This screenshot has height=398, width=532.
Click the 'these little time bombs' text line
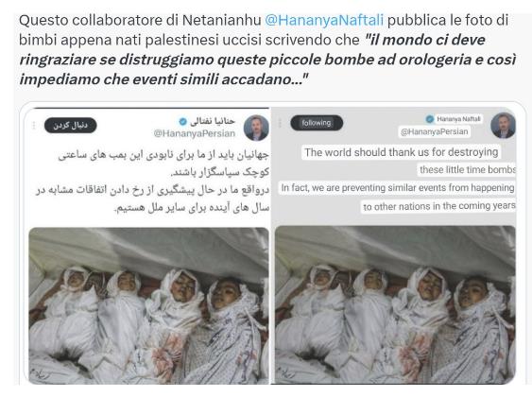click(x=467, y=169)
